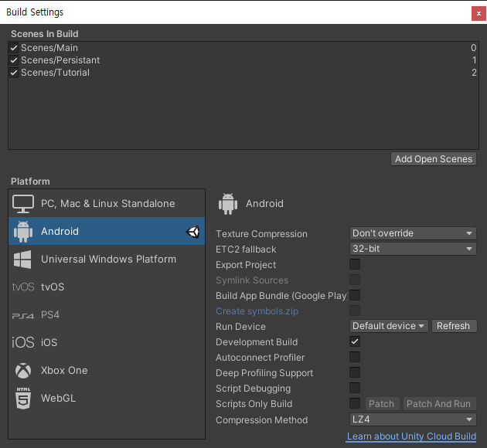The width and height of the screenshot is (487, 448).
Task: Open the ETC2 fallback 32-bit dropdown
Action: tap(413, 249)
